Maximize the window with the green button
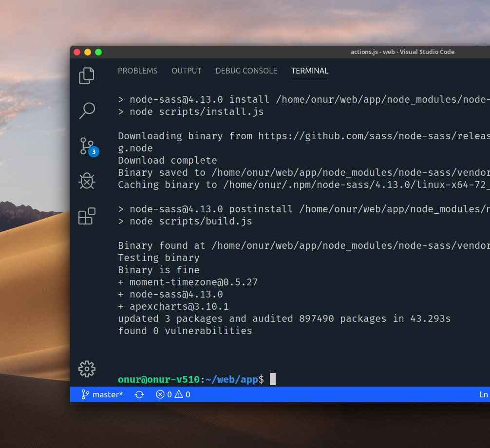The width and height of the screenshot is (490, 448). point(98,52)
